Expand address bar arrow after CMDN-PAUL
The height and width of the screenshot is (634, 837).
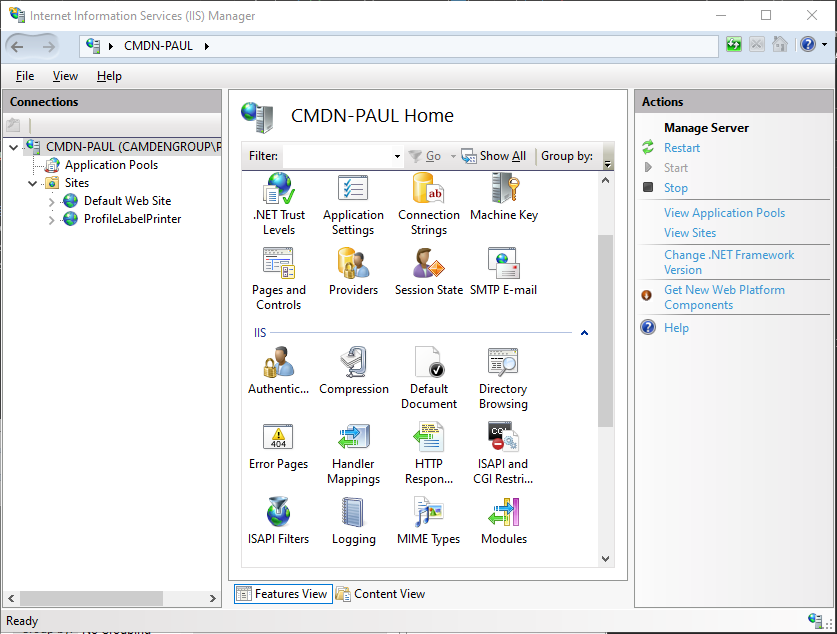tap(207, 46)
